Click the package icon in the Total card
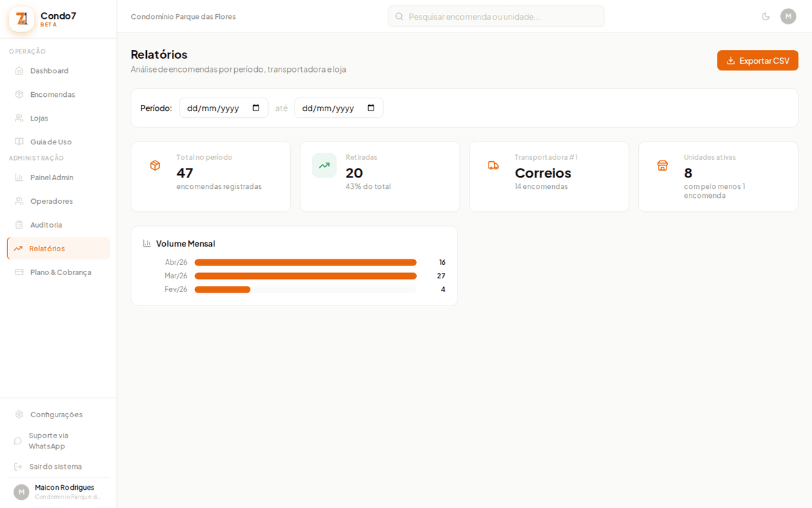The image size is (812, 508). click(x=155, y=165)
